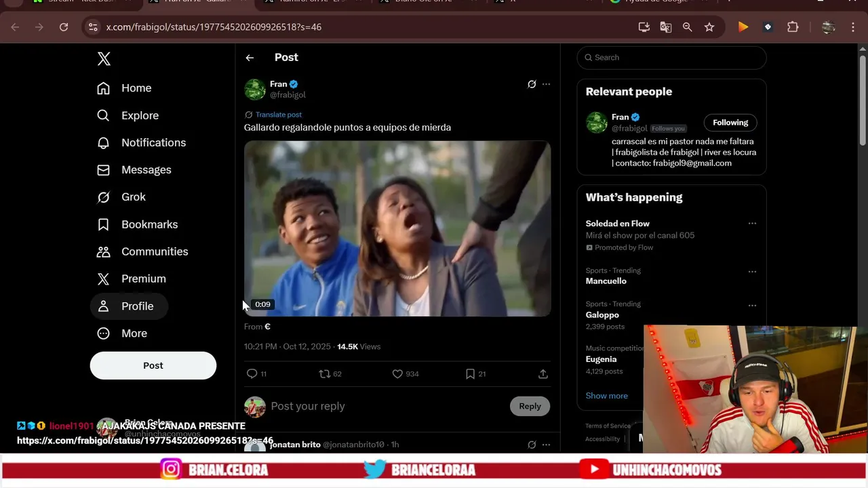Open the Chrome profile avatar
Viewport: 868px width, 488px height.
(828, 27)
